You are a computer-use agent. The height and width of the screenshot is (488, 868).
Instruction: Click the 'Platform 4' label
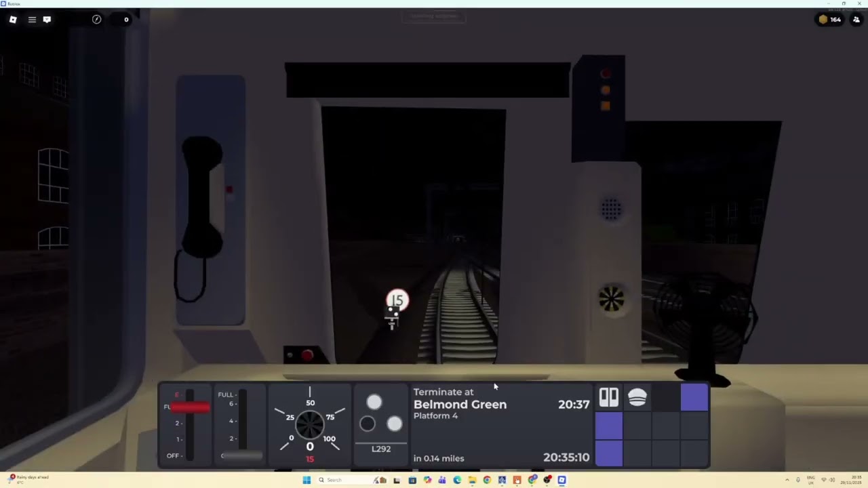click(x=435, y=415)
